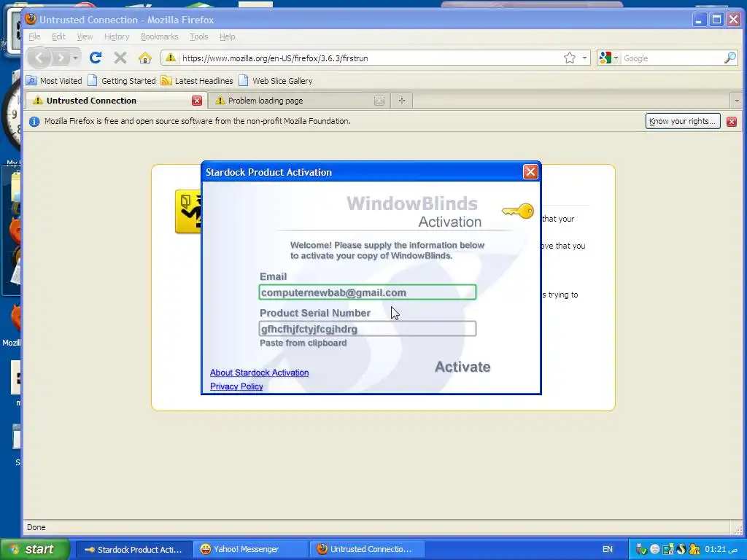Open the URL bar history dropdown arrow
The image size is (747, 560).
584,58
